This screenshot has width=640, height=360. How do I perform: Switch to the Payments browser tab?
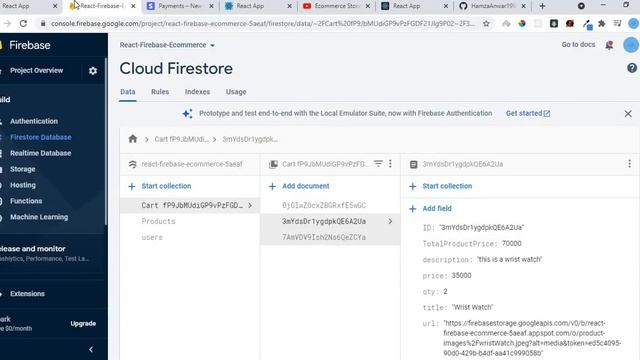tap(180, 6)
